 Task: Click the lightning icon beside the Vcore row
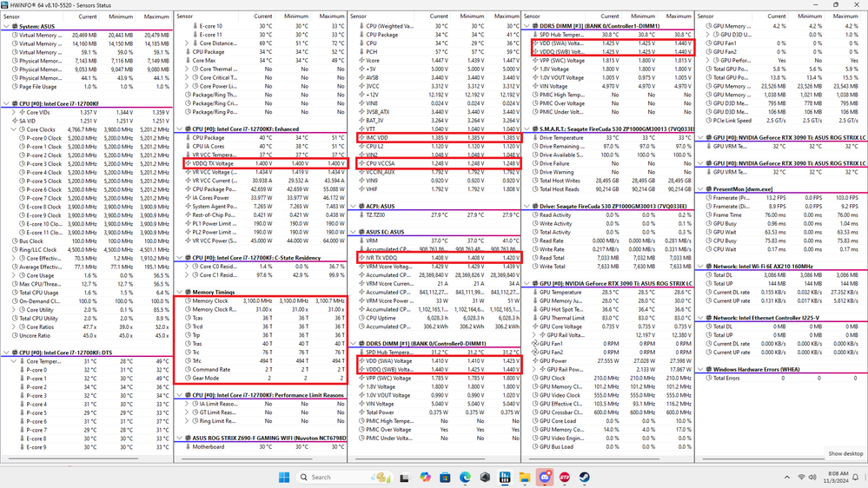point(361,60)
